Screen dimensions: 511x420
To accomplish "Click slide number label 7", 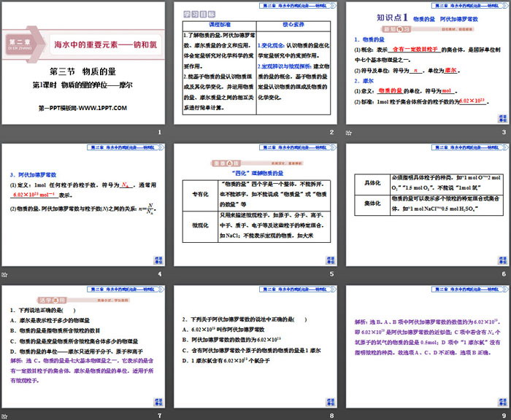I will tap(160, 416).
